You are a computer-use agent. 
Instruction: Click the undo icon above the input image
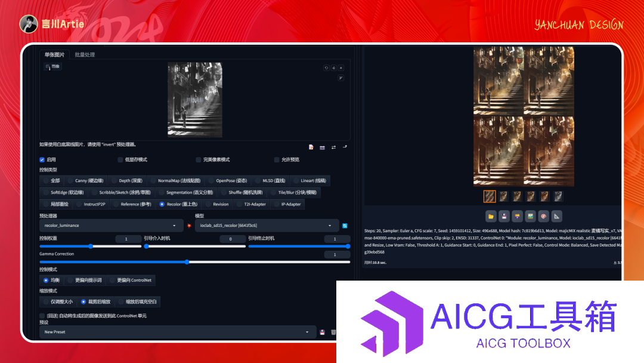pyautogui.click(x=327, y=68)
